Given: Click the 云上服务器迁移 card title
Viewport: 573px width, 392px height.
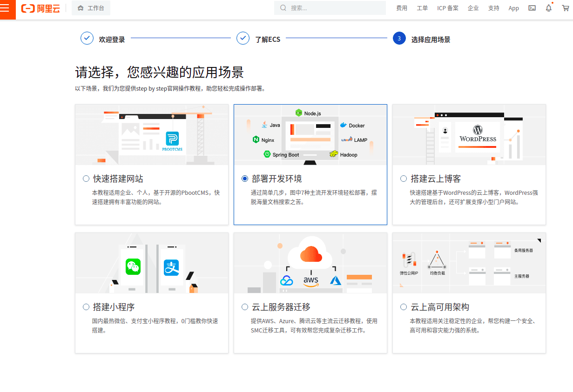Looking at the screenshot, I should [x=281, y=307].
